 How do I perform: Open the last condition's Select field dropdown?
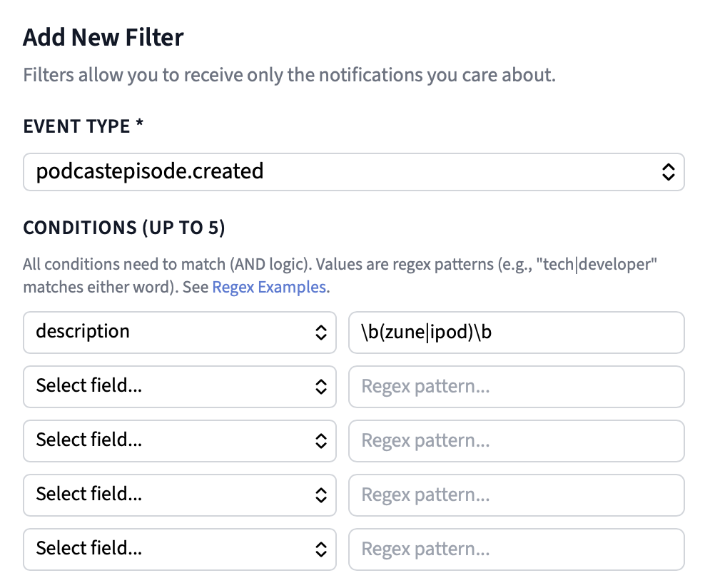[178, 549]
